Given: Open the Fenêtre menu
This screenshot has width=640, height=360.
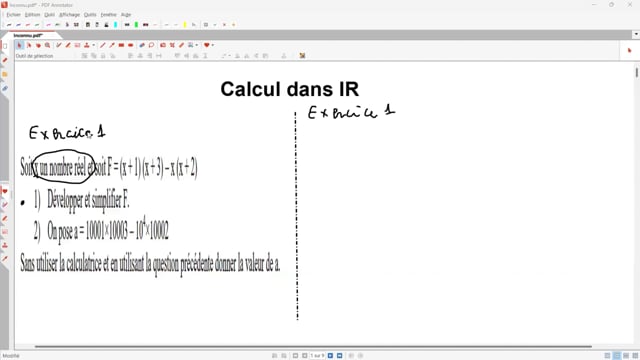Looking at the screenshot, I should 109,15.
